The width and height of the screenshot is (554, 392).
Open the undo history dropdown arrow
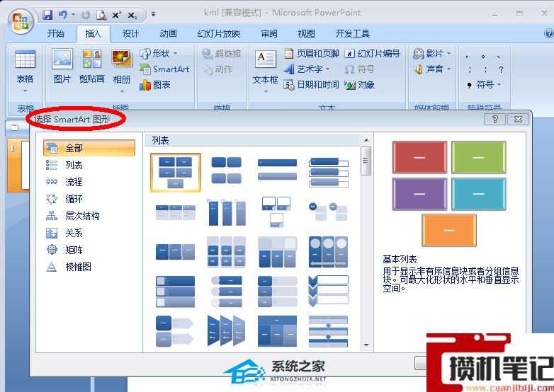[x=73, y=14]
